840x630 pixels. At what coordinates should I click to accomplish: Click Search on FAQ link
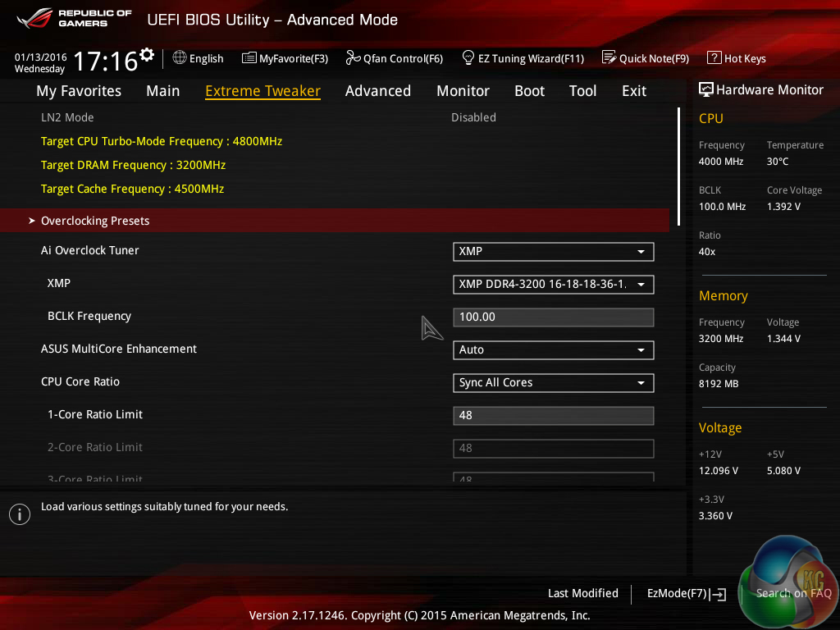pos(793,593)
